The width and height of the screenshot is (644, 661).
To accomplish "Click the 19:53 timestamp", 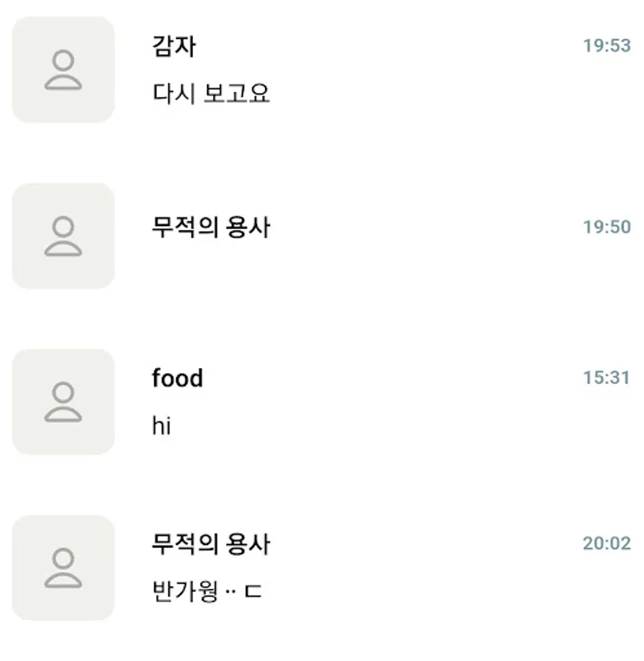I will tap(607, 46).
